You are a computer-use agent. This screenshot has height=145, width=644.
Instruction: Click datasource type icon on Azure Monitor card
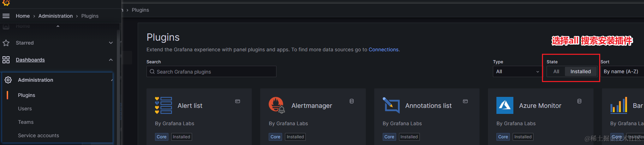click(x=579, y=101)
